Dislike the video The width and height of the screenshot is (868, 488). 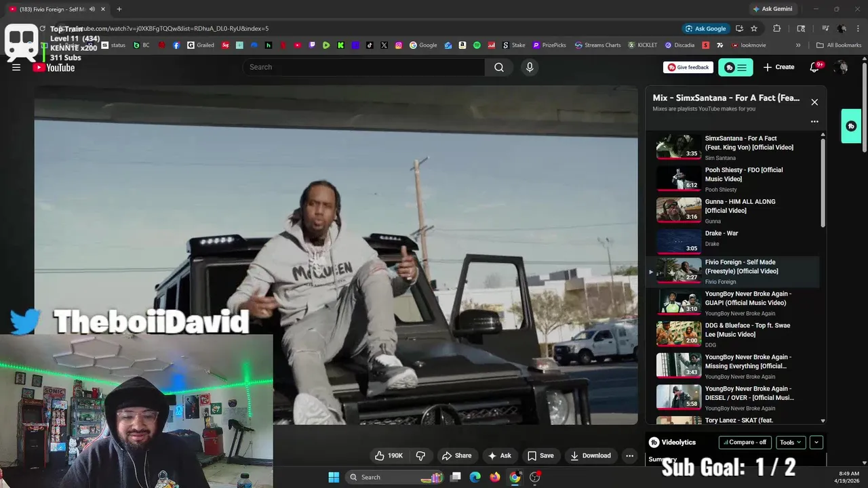[x=420, y=455]
